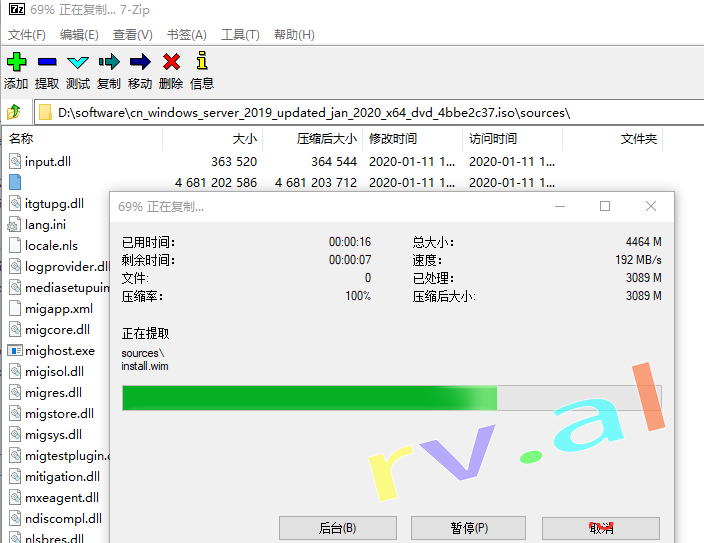Click the remaining time 00:00:07
Viewport: 704px width, 543px height.
[350, 260]
